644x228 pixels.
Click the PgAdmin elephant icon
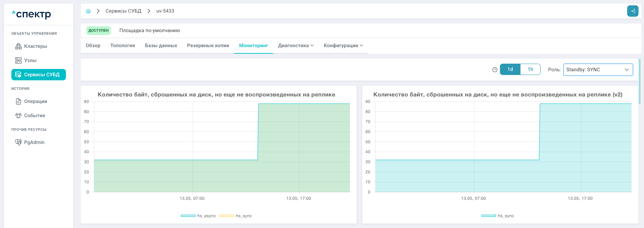point(18,142)
